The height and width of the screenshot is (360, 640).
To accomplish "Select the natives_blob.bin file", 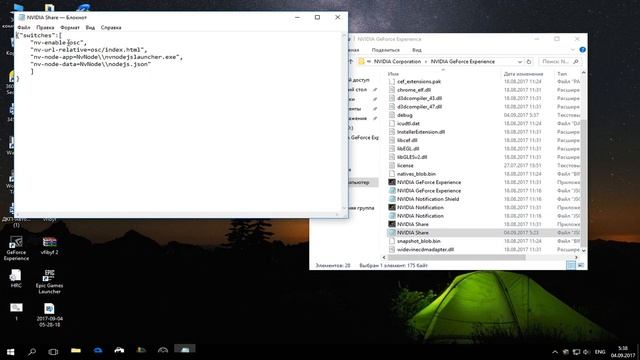I will click(416, 174).
